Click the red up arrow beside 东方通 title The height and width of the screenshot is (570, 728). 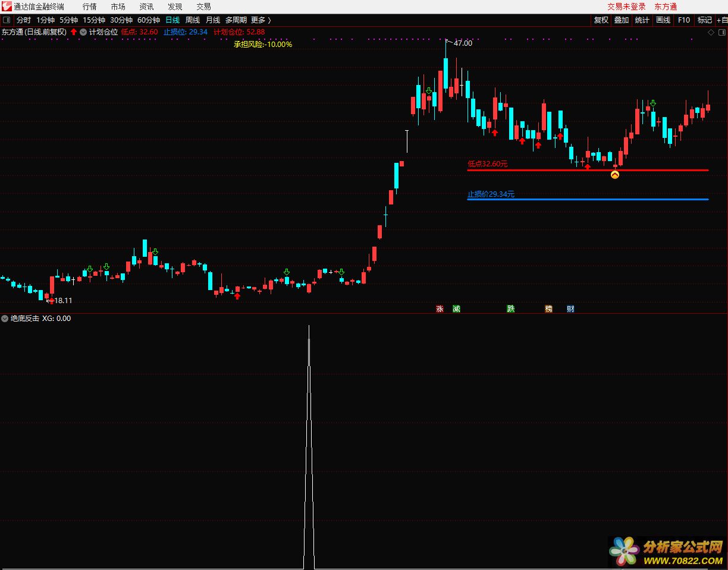[x=74, y=32]
